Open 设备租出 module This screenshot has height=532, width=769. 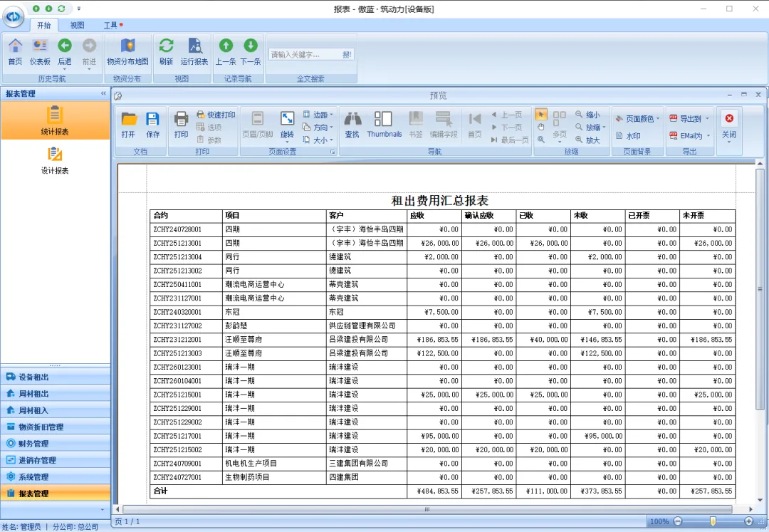tap(55, 377)
